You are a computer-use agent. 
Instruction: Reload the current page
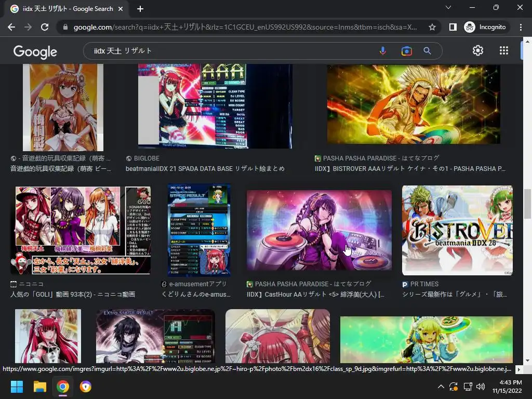tap(45, 27)
